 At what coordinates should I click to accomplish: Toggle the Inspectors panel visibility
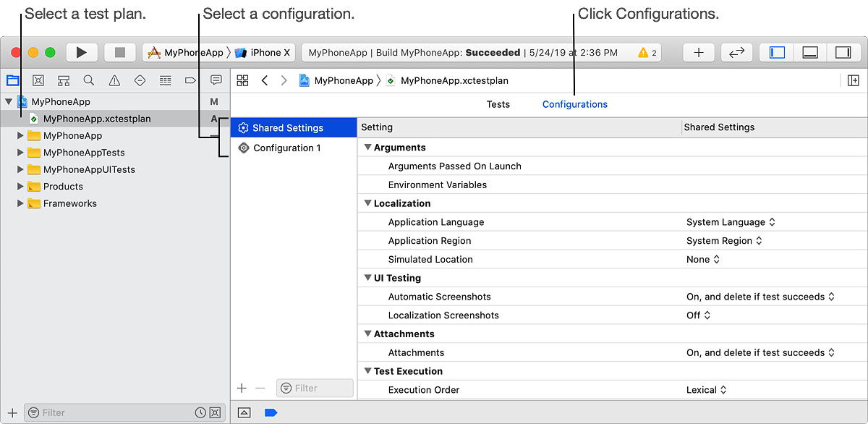[x=843, y=52]
